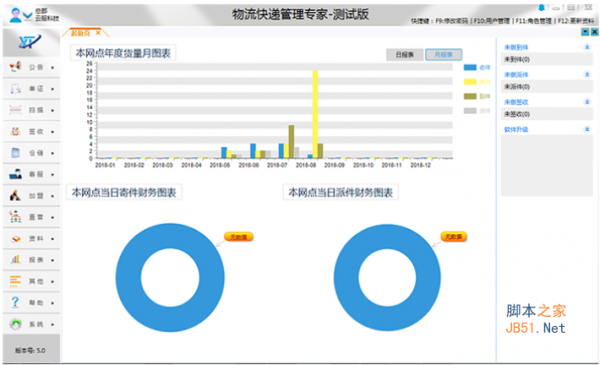The width and height of the screenshot is (600, 365).
Task: Open the 未做到件 link
Action: click(516, 47)
